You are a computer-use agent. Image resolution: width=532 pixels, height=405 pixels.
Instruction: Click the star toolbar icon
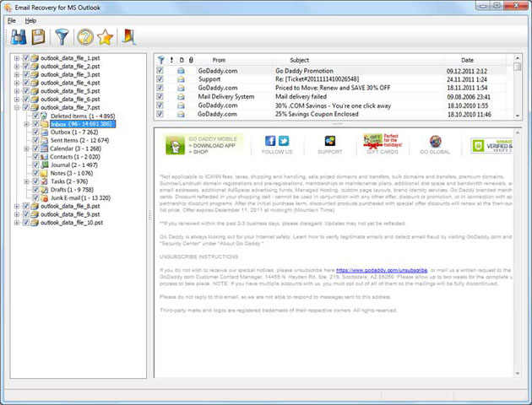pyautogui.click(x=106, y=37)
